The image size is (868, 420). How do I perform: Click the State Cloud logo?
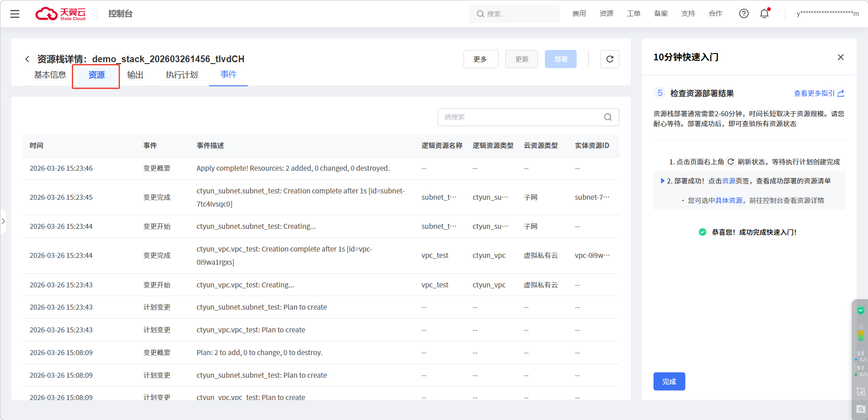pos(61,14)
